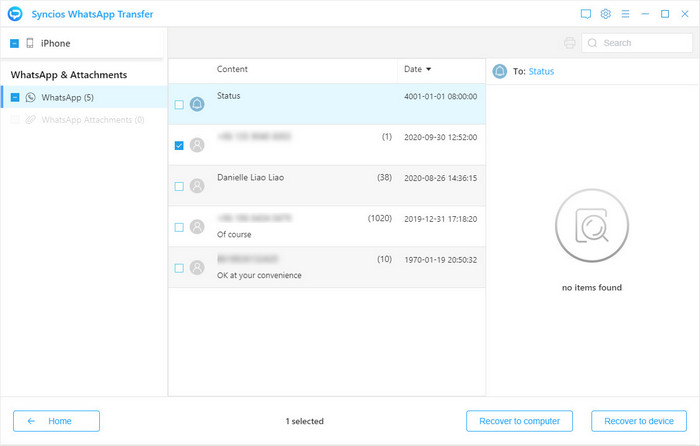Sort by clicking the Date column arrow

[429, 69]
